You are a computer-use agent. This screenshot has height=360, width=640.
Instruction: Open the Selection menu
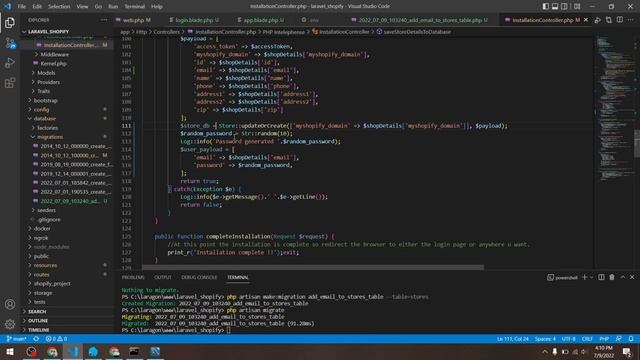59,7
